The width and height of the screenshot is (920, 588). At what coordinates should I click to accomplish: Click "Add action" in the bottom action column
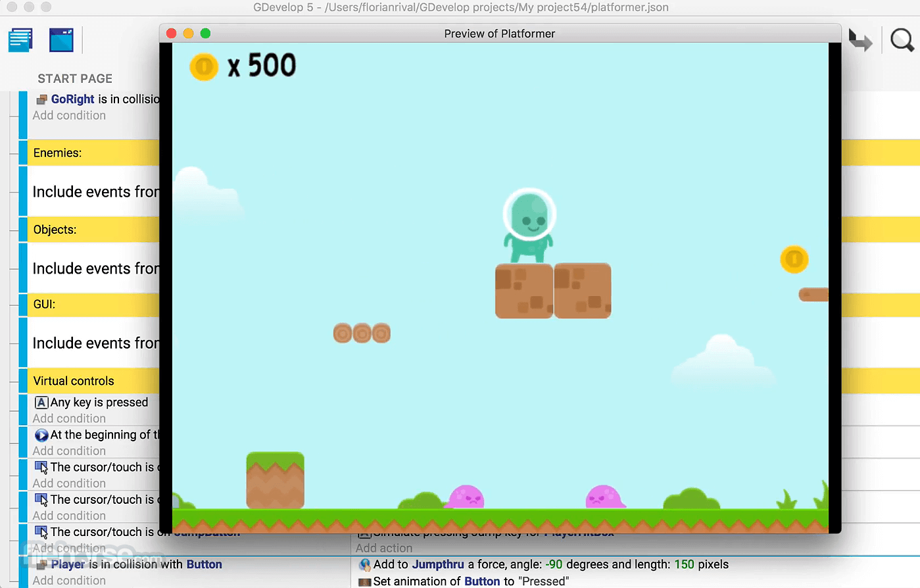[x=384, y=547]
